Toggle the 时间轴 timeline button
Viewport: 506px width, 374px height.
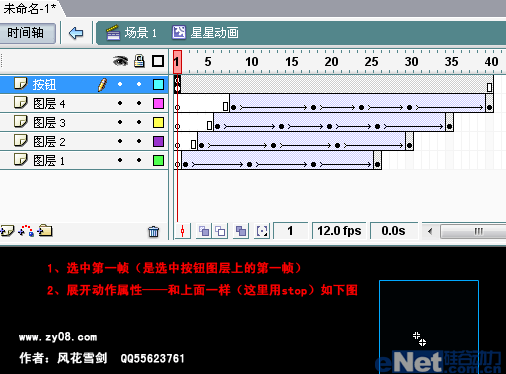27,33
